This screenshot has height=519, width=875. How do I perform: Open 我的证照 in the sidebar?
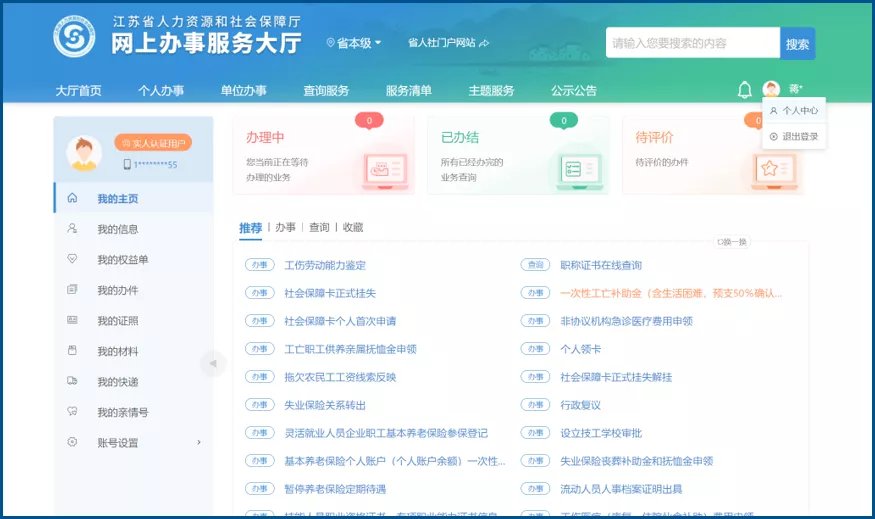pos(118,321)
